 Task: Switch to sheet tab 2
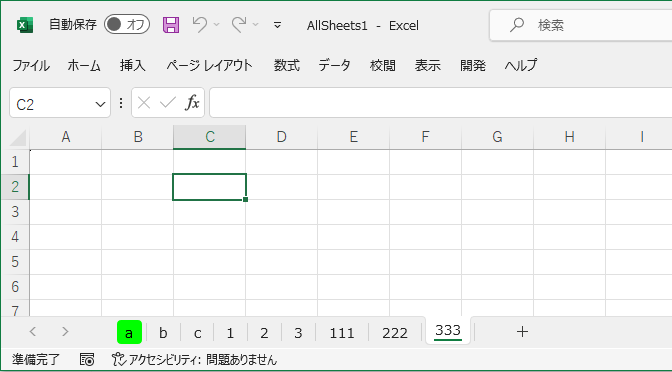point(264,333)
